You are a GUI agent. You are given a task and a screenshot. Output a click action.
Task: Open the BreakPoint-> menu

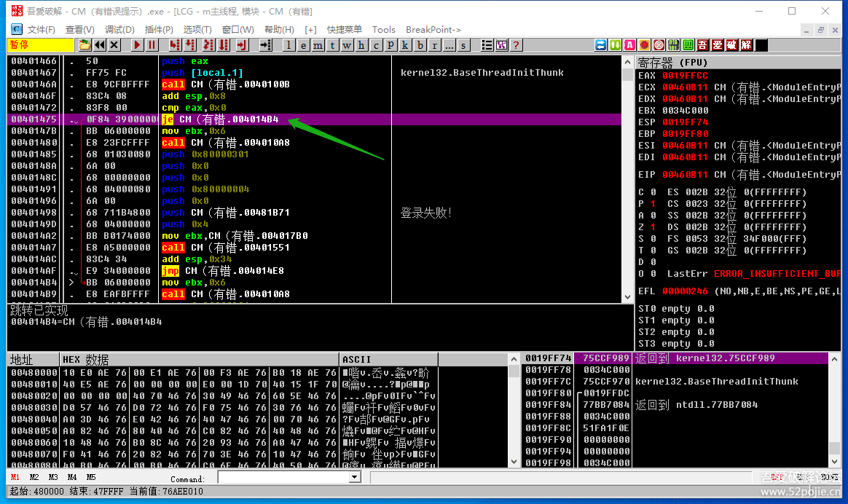pos(433,30)
